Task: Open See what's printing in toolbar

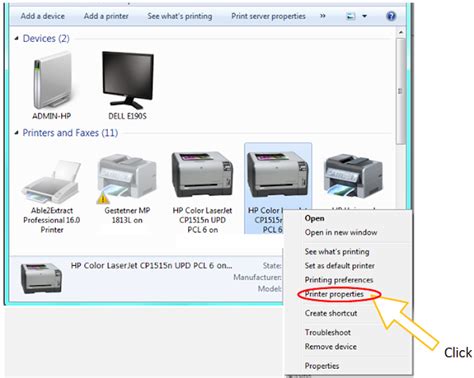Action: click(180, 16)
